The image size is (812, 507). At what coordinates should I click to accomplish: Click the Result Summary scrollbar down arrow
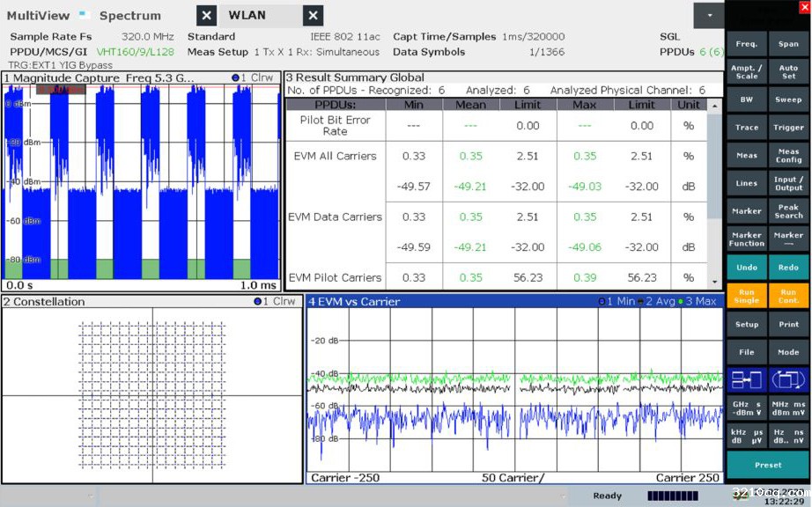click(714, 282)
